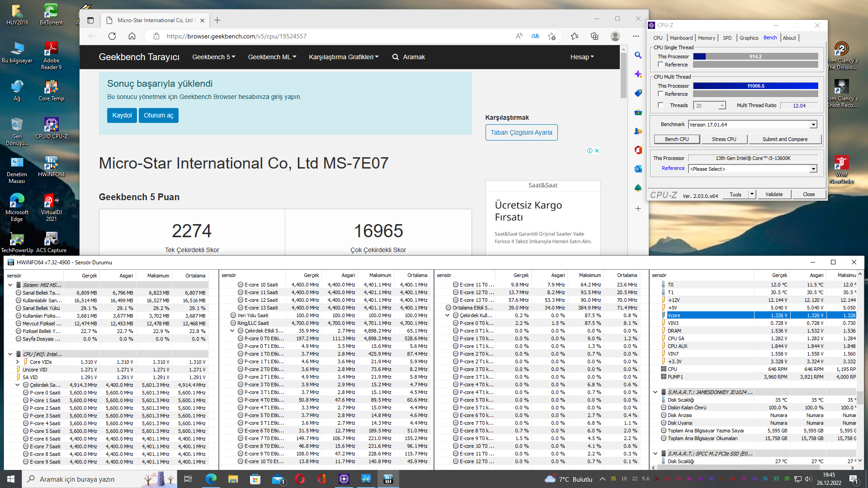Show hidden system tray icons chevron
This screenshot has width=868, height=488.
coord(602,479)
